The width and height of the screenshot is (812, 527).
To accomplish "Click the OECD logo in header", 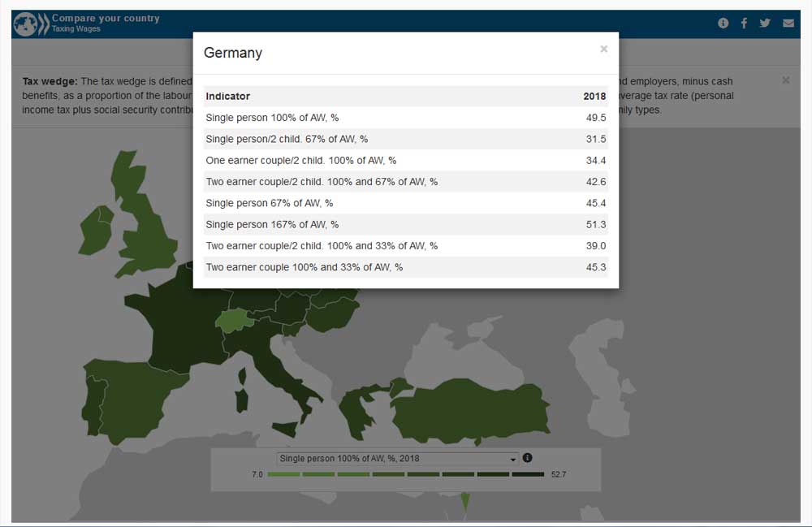I will tap(30, 24).
